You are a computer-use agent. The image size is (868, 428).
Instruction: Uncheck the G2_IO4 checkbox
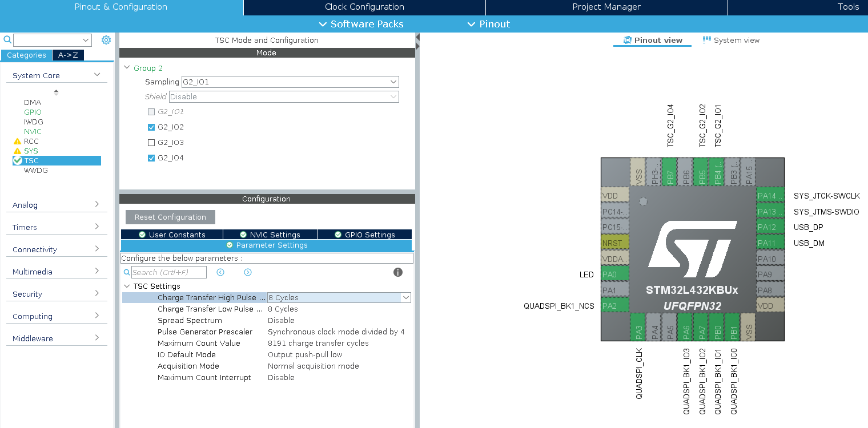coord(151,158)
